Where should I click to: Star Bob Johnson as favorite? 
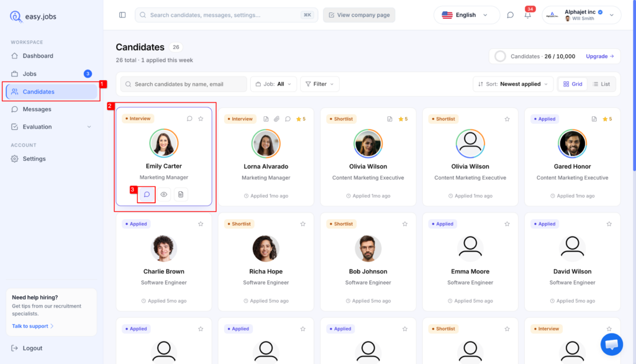click(x=405, y=224)
